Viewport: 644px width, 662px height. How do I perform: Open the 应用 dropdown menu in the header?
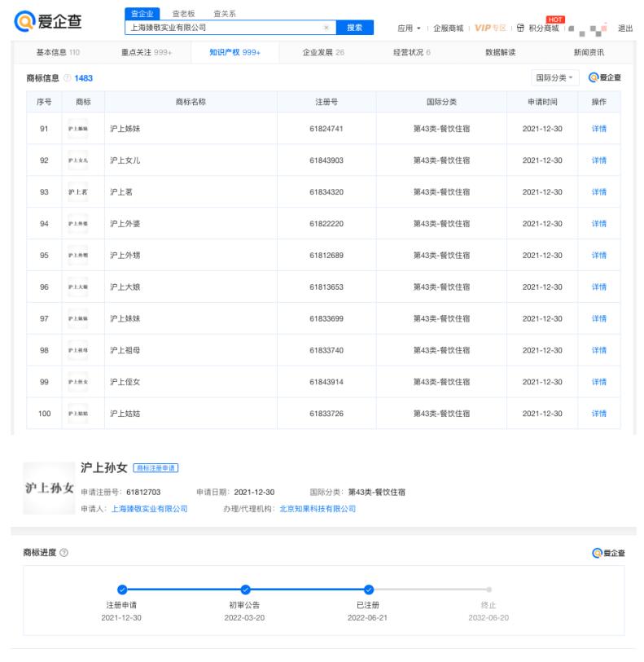409,28
